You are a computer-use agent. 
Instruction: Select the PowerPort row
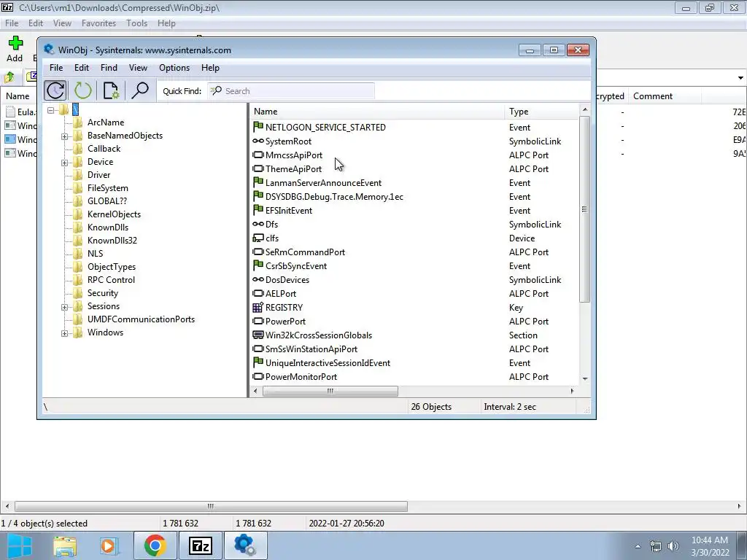coord(414,321)
